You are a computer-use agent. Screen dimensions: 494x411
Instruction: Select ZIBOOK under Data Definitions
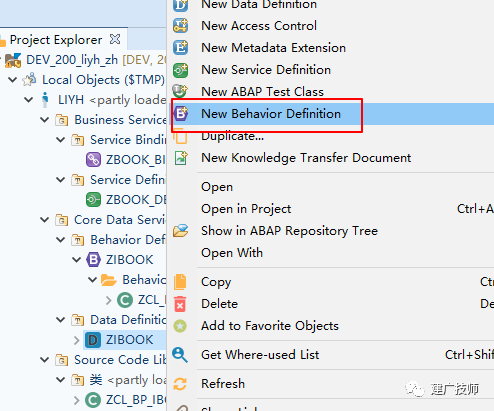pyautogui.click(x=129, y=340)
